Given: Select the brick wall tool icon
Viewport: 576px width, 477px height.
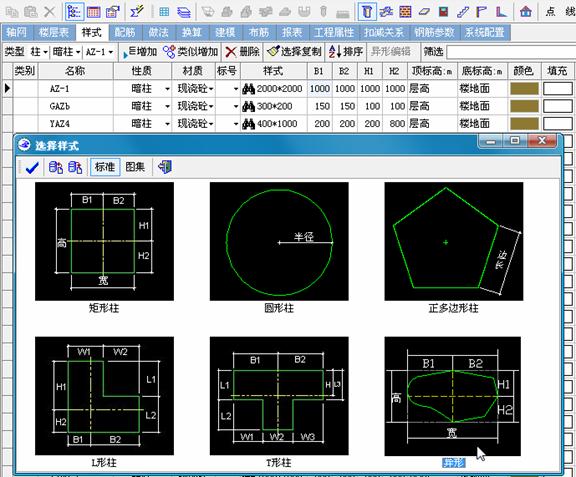Looking at the screenshot, I should pyautogui.click(x=405, y=12).
